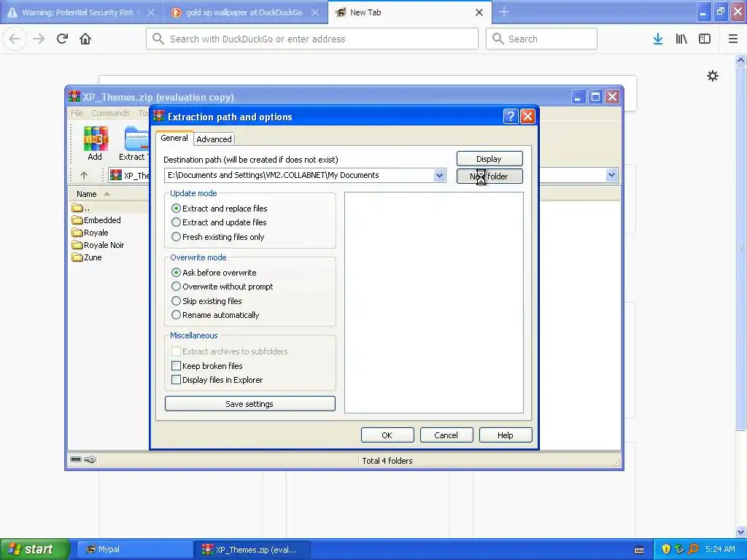Open the WinRAR File menu
The image size is (747, 560).
click(x=77, y=113)
